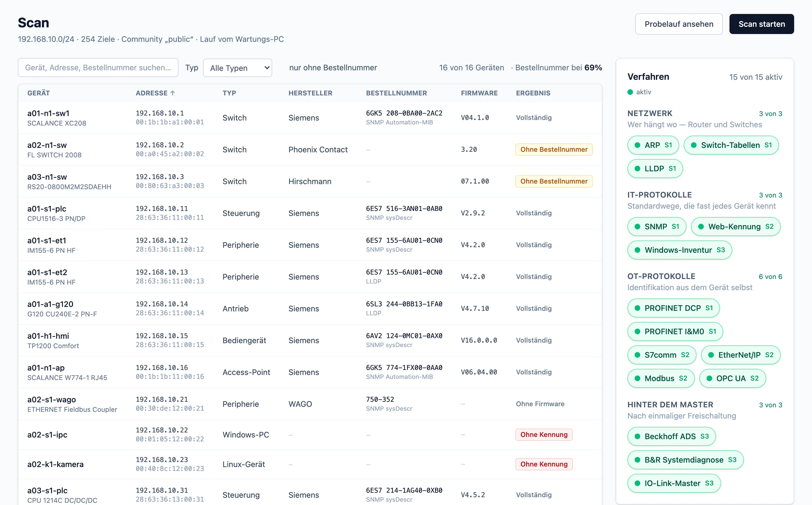Click Ohne Bestellnummer badge for Hirschmann switch
This screenshot has height=505, width=812.
coord(554,181)
